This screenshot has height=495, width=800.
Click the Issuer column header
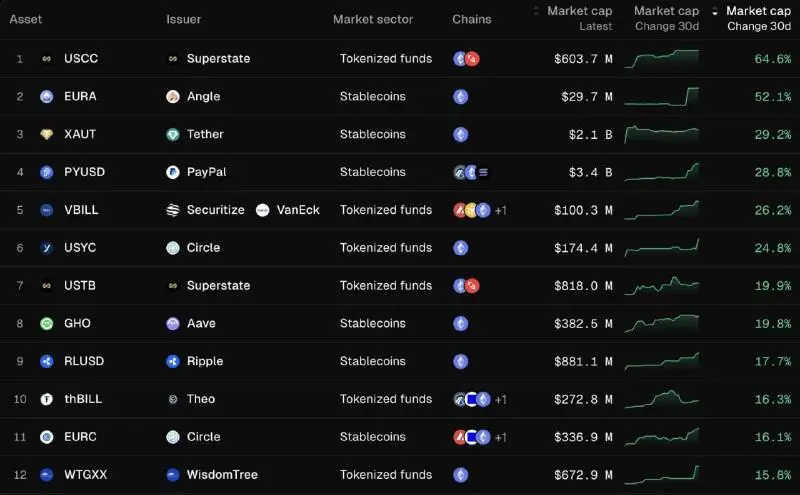click(184, 19)
